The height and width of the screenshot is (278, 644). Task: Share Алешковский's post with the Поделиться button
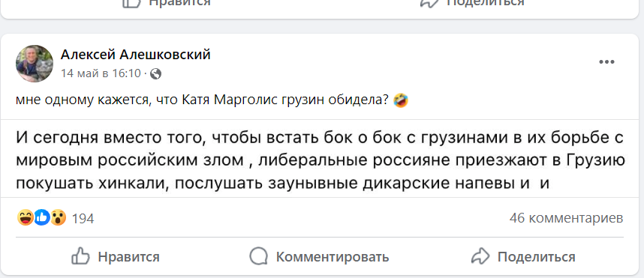coord(523,257)
